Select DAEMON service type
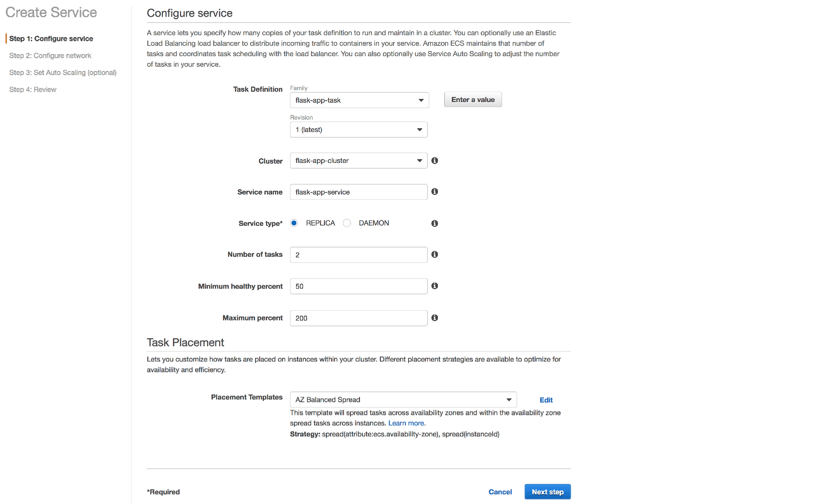The height and width of the screenshot is (504, 821). pos(347,223)
